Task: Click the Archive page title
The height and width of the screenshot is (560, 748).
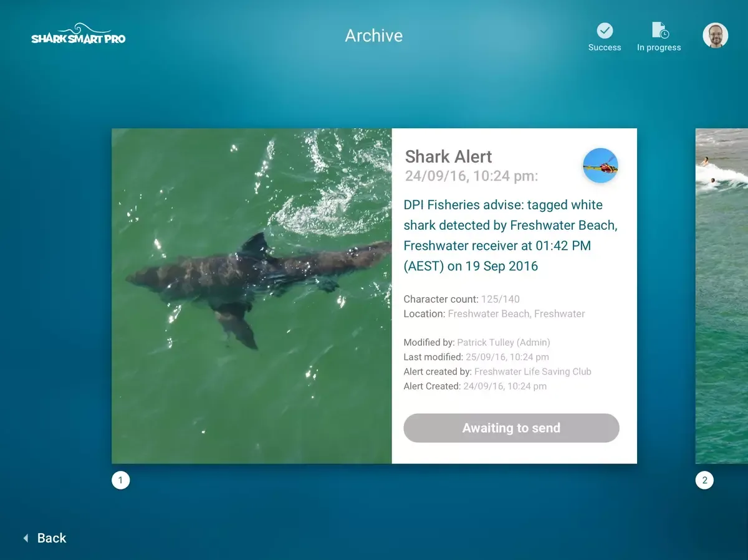Action: [374, 36]
